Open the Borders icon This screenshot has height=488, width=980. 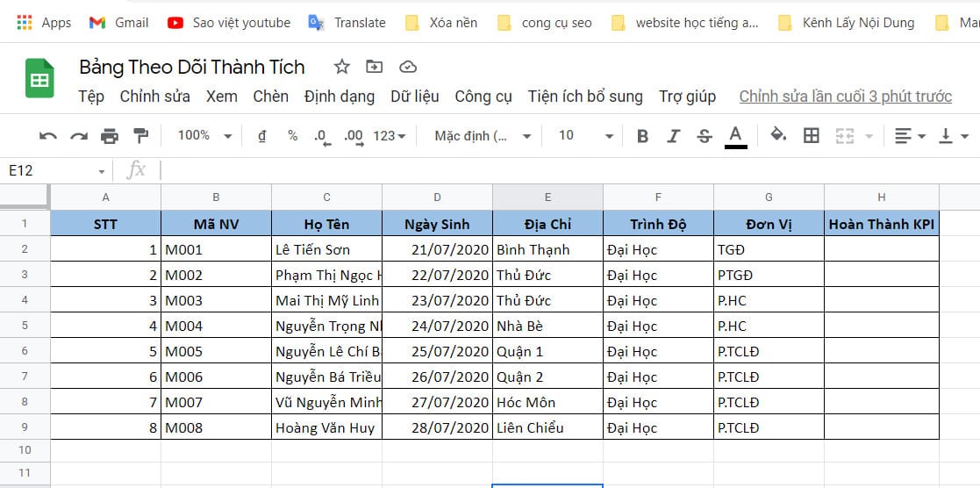tap(812, 136)
